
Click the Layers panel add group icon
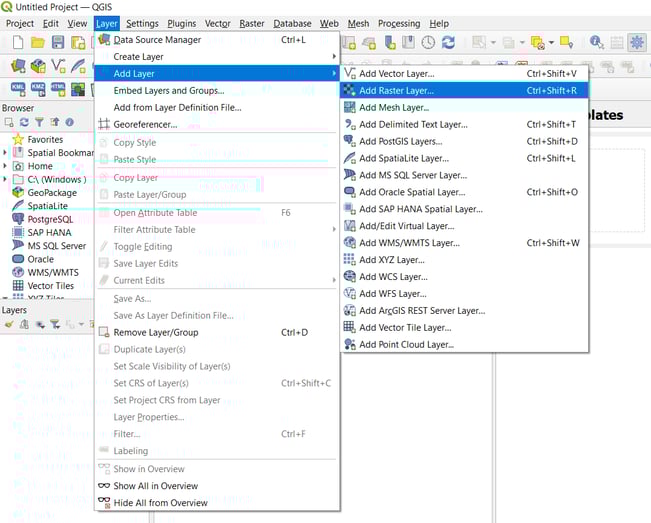(24, 324)
